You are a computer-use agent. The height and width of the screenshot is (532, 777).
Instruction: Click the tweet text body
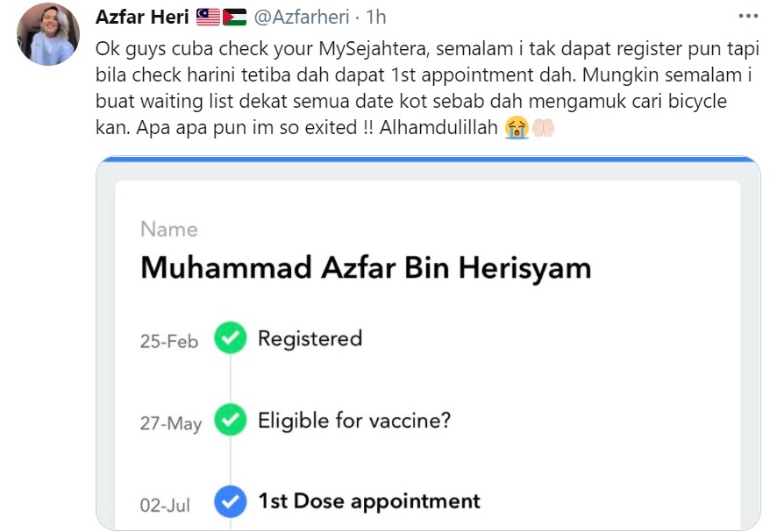(427, 89)
